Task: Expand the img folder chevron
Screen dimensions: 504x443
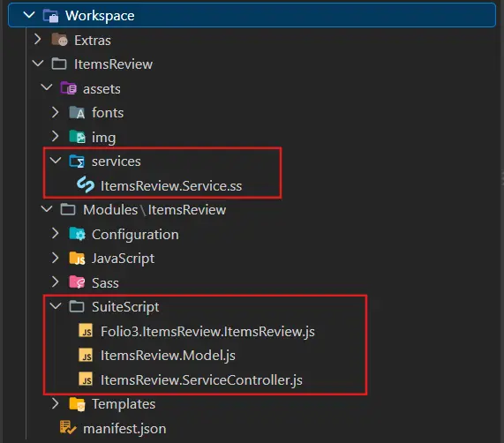Action: [x=56, y=136]
